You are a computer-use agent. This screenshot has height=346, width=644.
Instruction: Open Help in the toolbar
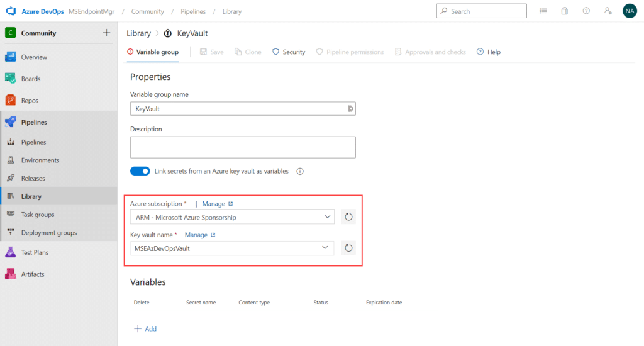(x=488, y=52)
